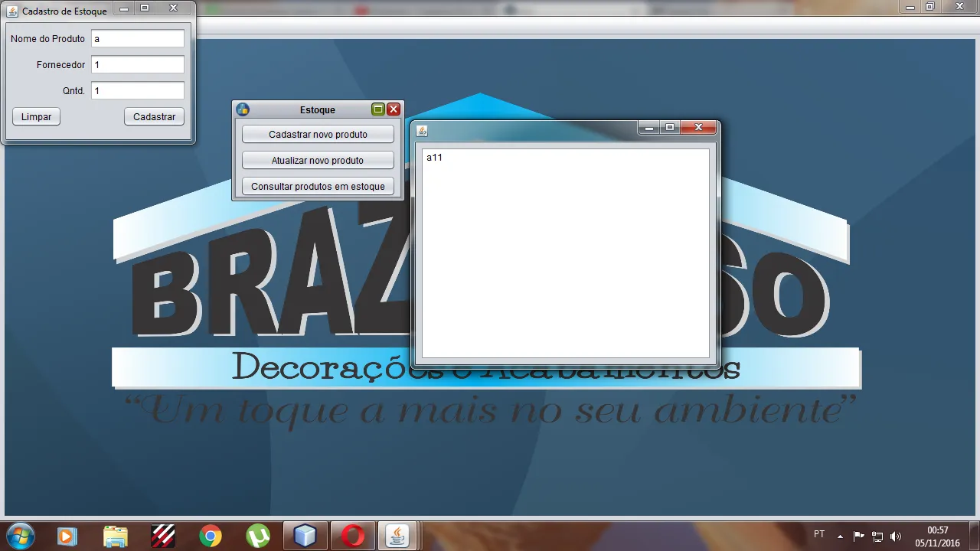This screenshot has height=551, width=980.
Task: Click the Java icon in Cadastro de Estoque title bar
Action: point(12,11)
